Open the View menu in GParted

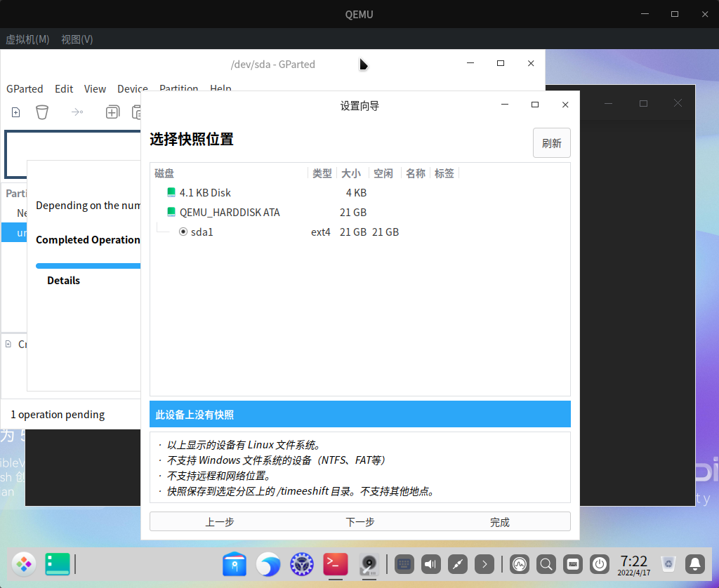[95, 89]
